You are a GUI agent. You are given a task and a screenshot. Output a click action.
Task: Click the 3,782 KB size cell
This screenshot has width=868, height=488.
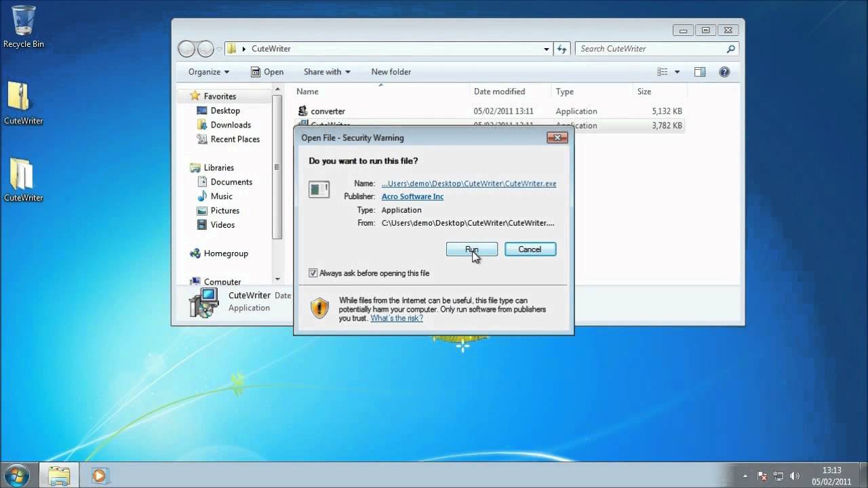(667, 125)
